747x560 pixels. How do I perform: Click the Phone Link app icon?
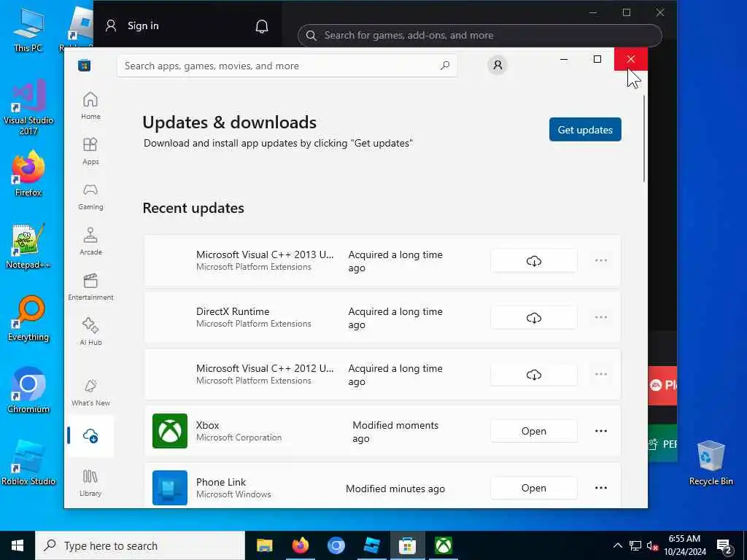(170, 488)
